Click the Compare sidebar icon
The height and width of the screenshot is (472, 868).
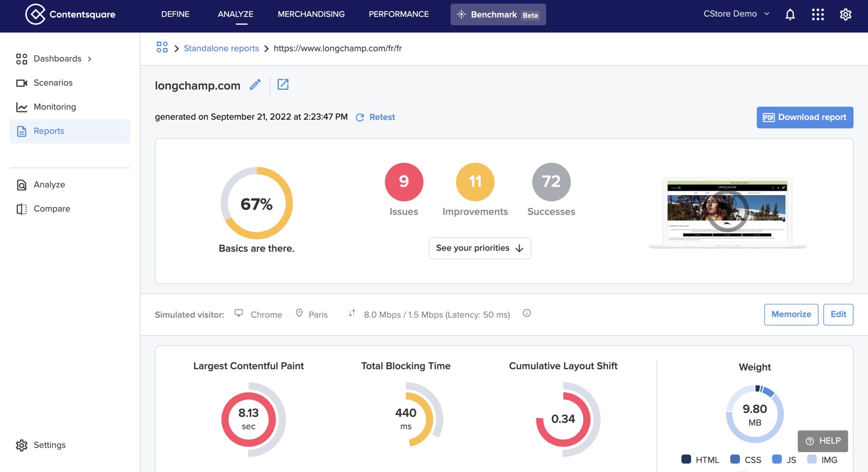click(22, 209)
